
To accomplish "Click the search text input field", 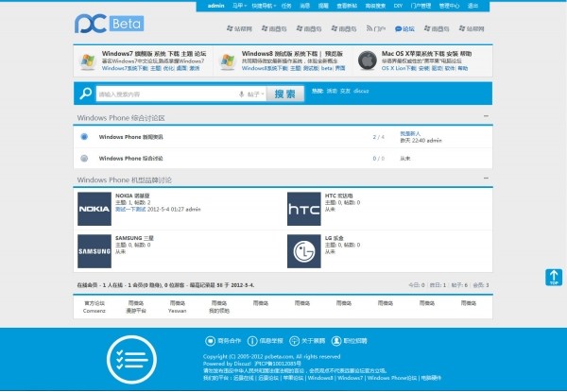I will coord(166,94).
